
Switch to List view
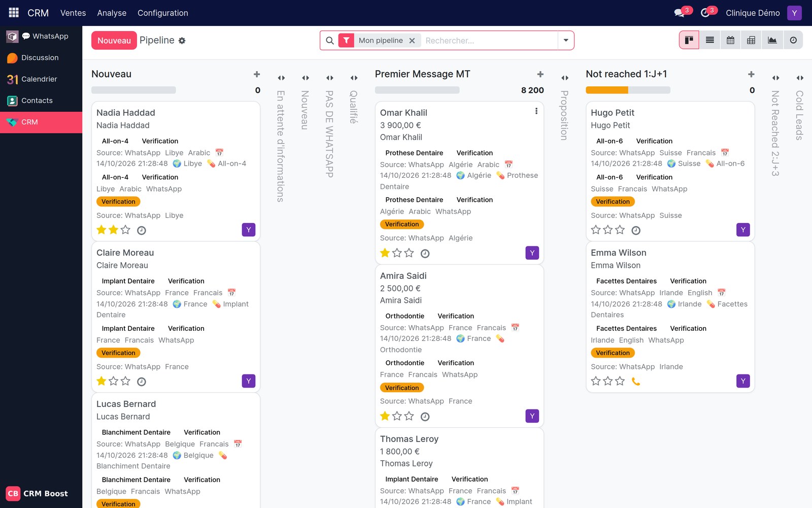click(709, 40)
